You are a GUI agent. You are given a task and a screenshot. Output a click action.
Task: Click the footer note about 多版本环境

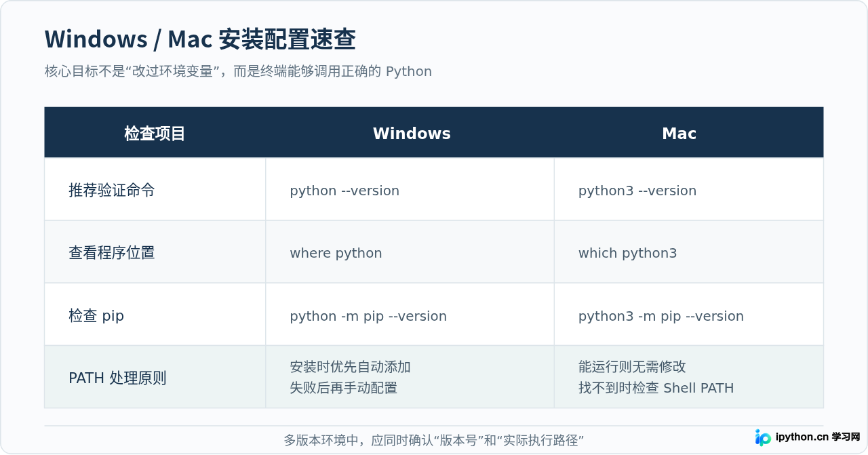(x=434, y=440)
